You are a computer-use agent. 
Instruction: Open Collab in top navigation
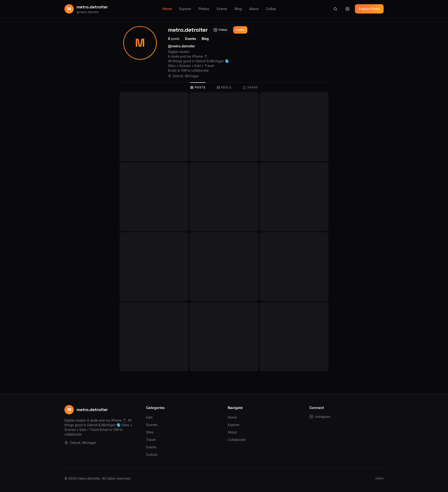(271, 9)
